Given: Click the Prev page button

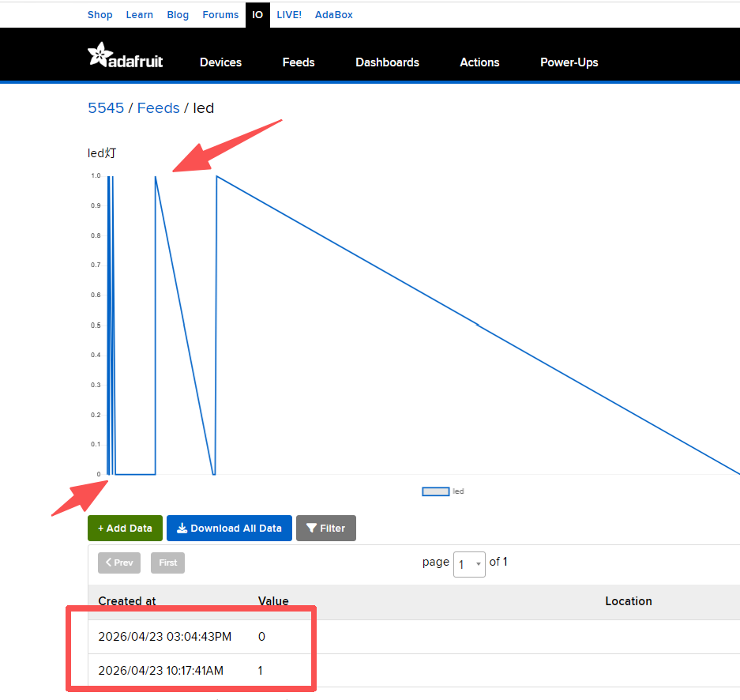Looking at the screenshot, I should [119, 563].
